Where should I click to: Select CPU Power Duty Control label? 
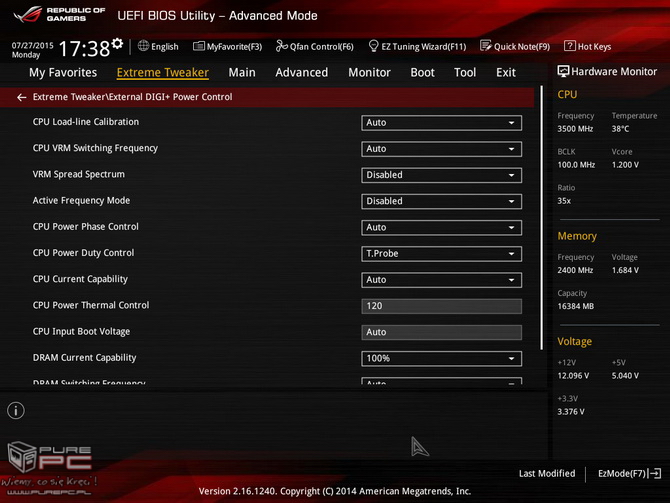point(83,253)
